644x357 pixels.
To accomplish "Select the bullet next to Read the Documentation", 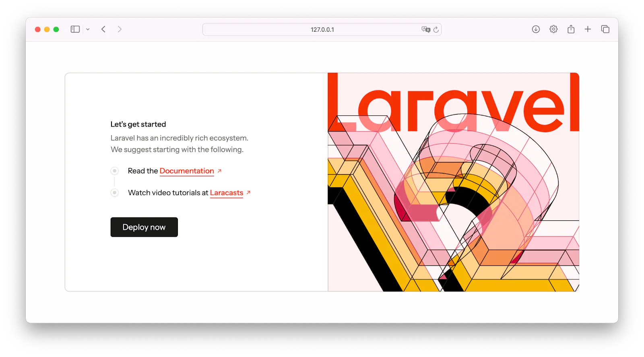I will point(115,171).
